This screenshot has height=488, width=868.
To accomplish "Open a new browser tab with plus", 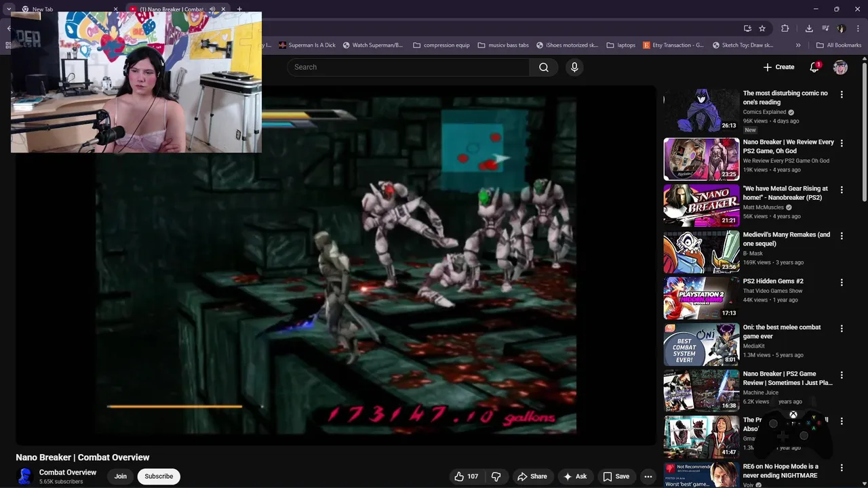I will click(x=239, y=9).
